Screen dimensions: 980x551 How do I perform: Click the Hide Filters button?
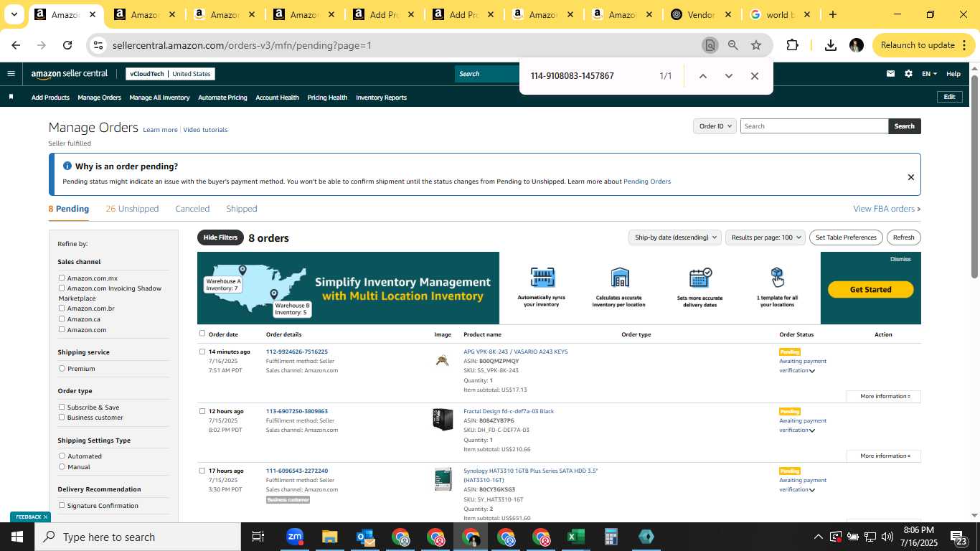click(x=220, y=237)
